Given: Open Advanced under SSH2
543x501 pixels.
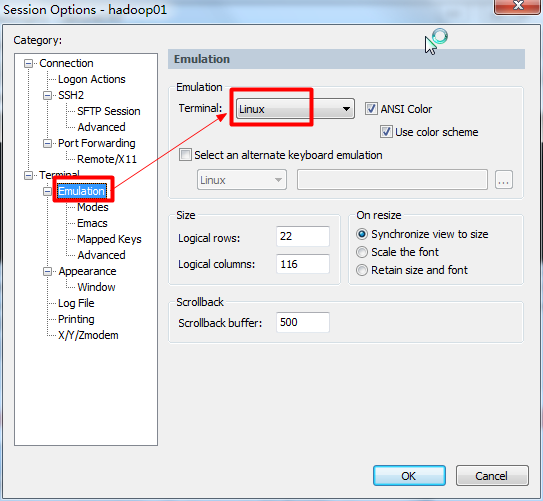Looking at the screenshot, I should coord(101,127).
